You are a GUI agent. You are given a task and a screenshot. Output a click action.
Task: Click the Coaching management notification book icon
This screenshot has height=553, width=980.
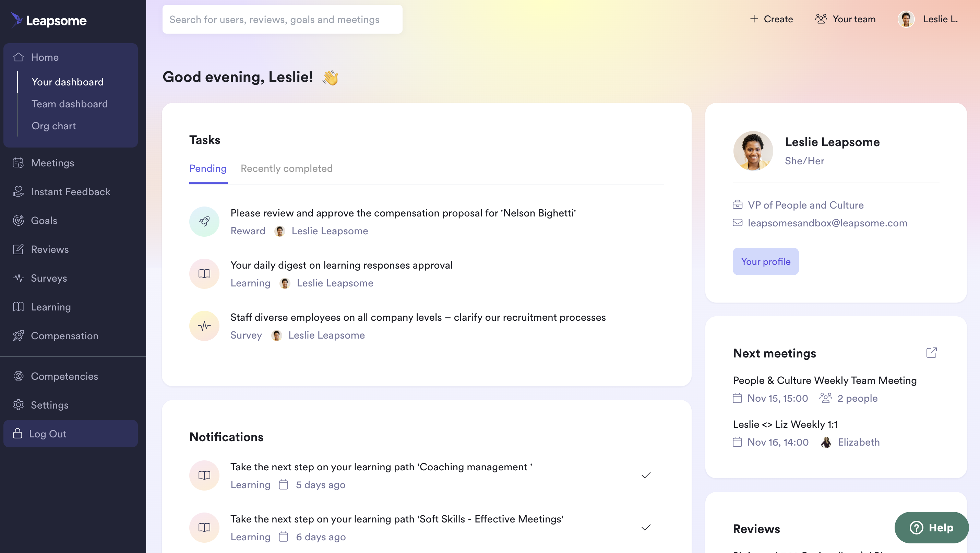[204, 475]
